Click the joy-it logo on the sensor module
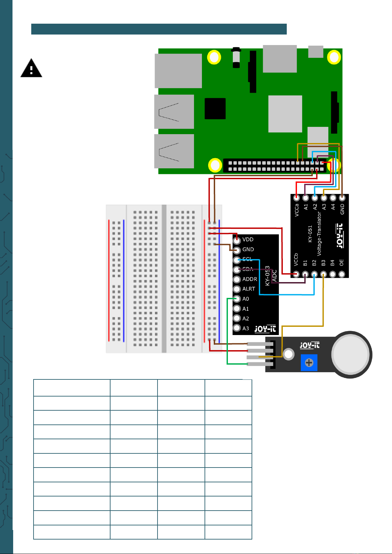Viewport: 392px width, 554px height. (309, 345)
